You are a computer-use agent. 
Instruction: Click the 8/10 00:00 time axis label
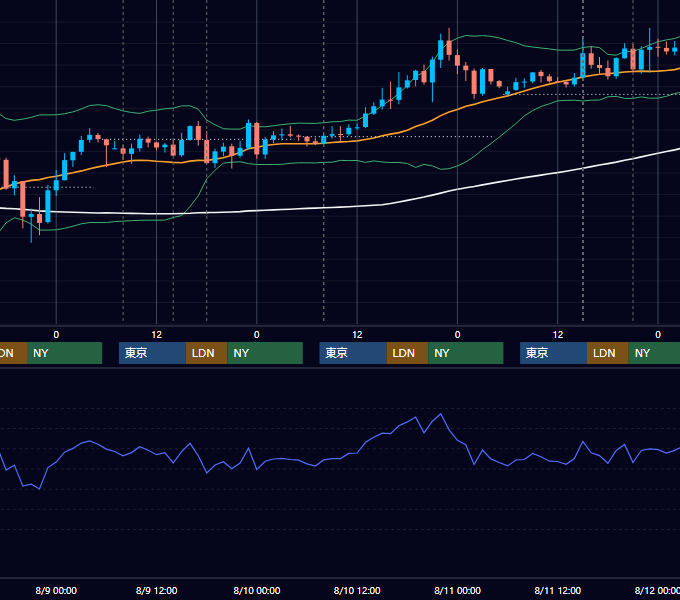pyautogui.click(x=257, y=590)
